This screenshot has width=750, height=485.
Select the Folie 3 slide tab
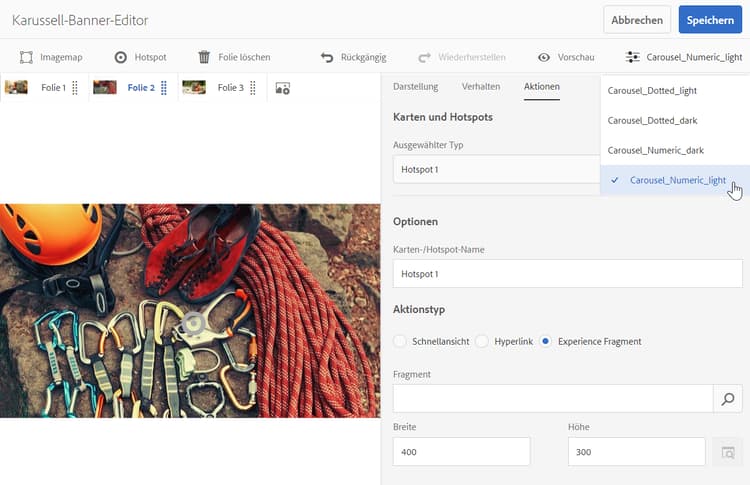point(220,88)
